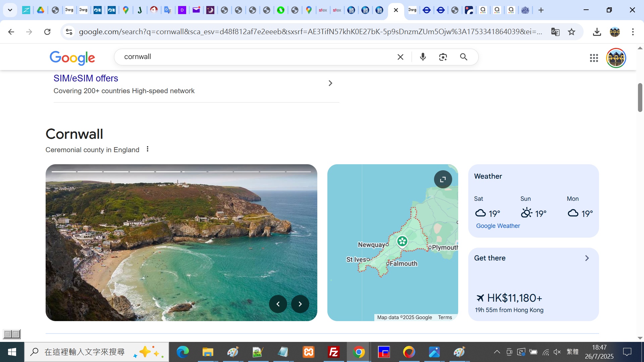This screenshot has width=644, height=362.
Task: Open Chrome downloads icon
Action: tap(597, 32)
